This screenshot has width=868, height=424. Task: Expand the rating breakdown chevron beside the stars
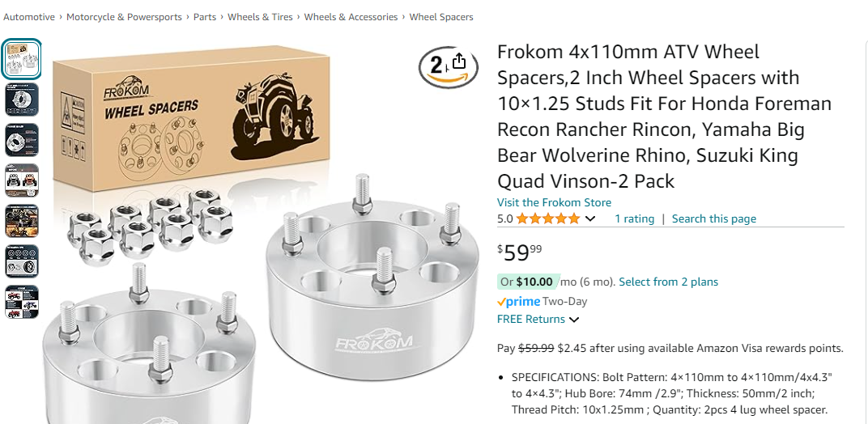[x=590, y=218]
